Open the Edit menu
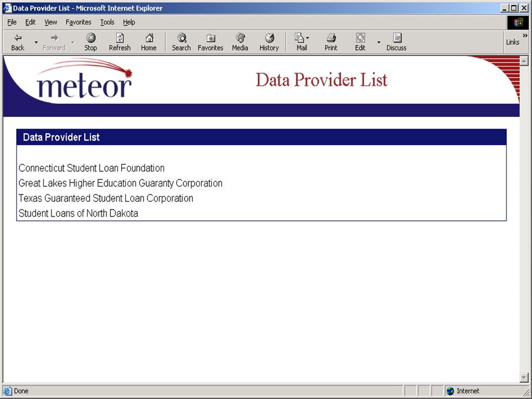532x399 pixels. click(30, 22)
